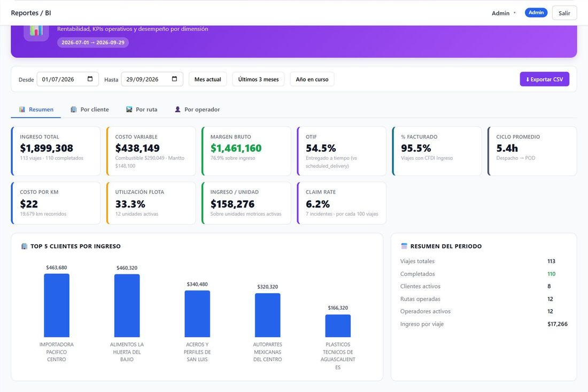Click the 76.9% sobre ingreso subtitle

[x=233, y=158]
